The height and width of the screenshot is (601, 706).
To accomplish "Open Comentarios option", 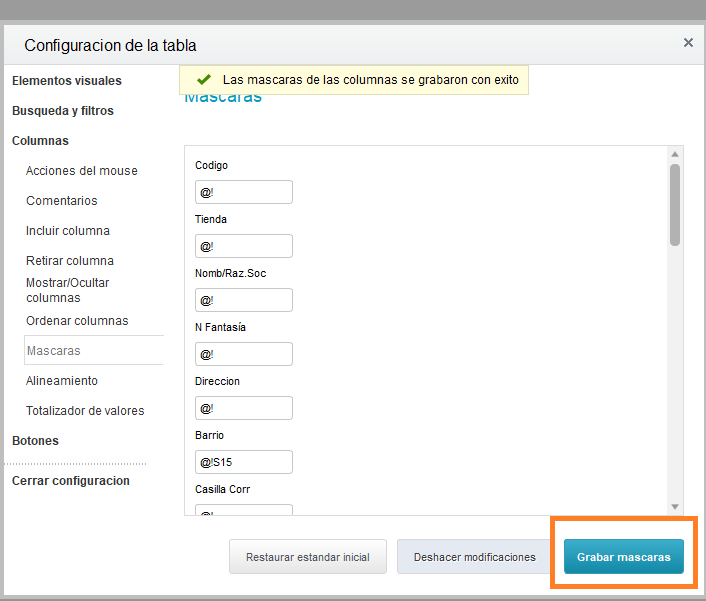I will (x=61, y=201).
